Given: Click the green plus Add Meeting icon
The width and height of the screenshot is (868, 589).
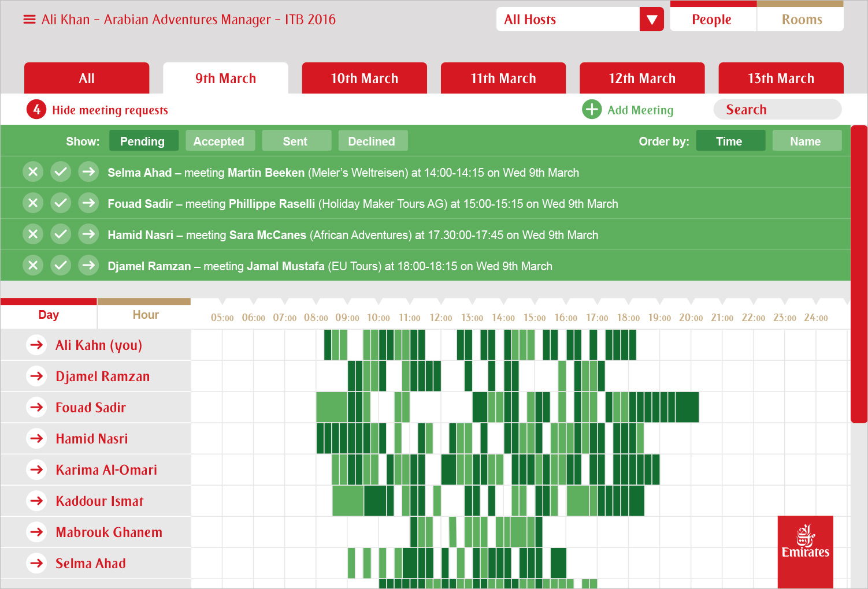Looking at the screenshot, I should pyautogui.click(x=592, y=110).
